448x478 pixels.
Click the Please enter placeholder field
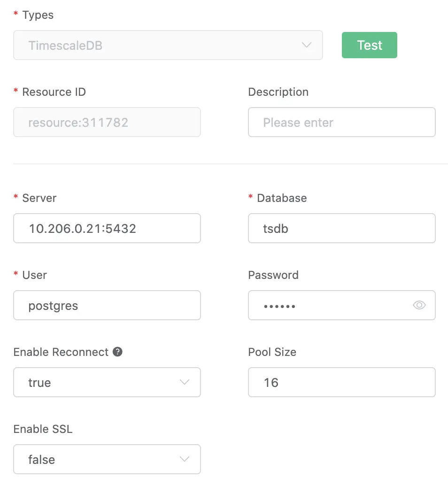(341, 122)
